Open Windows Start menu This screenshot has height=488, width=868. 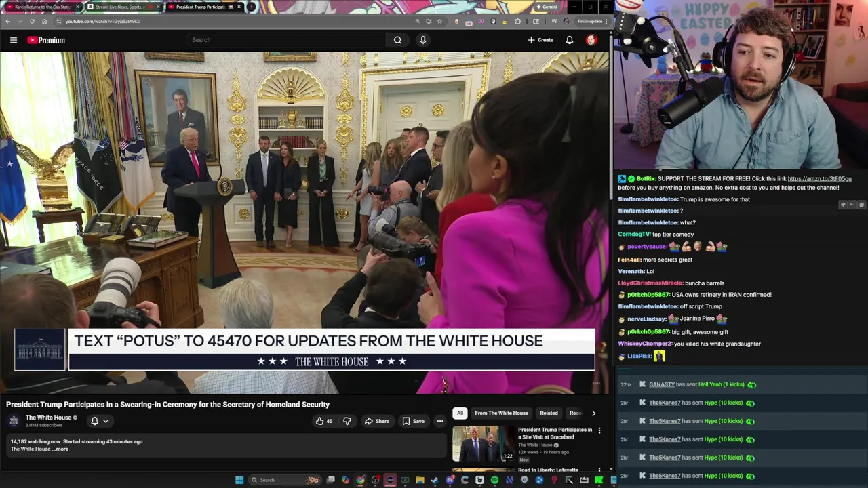[x=239, y=480]
